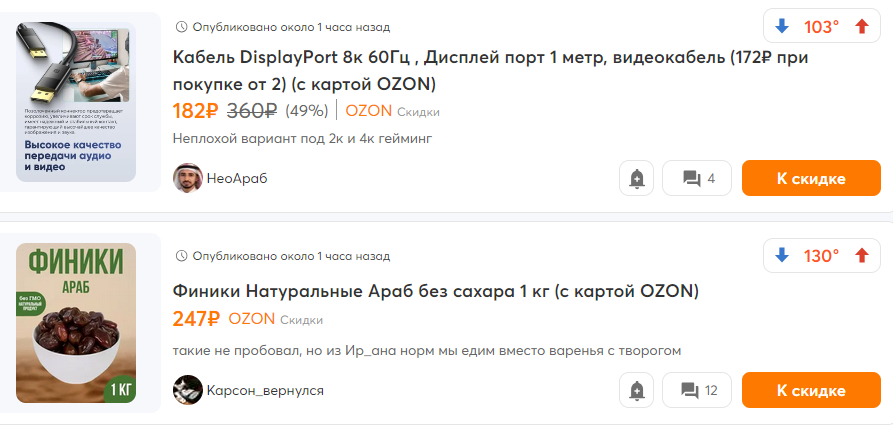893x425 pixels.
Task: Click orange OZON store link beside 182₽ price
Action: pos(368,111)
